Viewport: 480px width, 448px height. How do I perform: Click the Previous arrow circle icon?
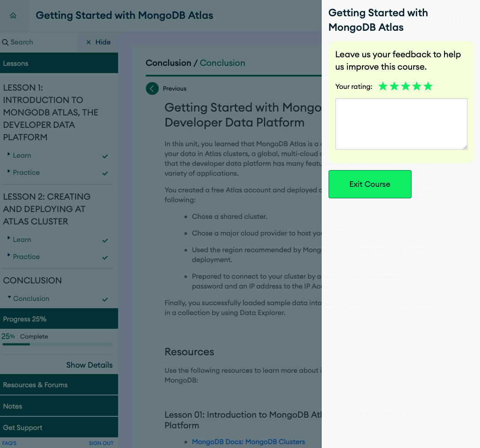(x=152, y=88)
